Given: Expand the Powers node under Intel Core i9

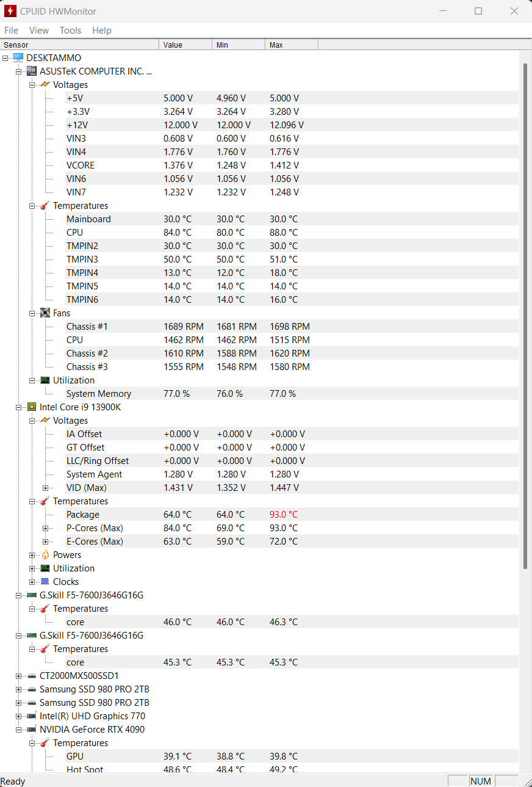Looking at the screenshot, I should [32, 555].
